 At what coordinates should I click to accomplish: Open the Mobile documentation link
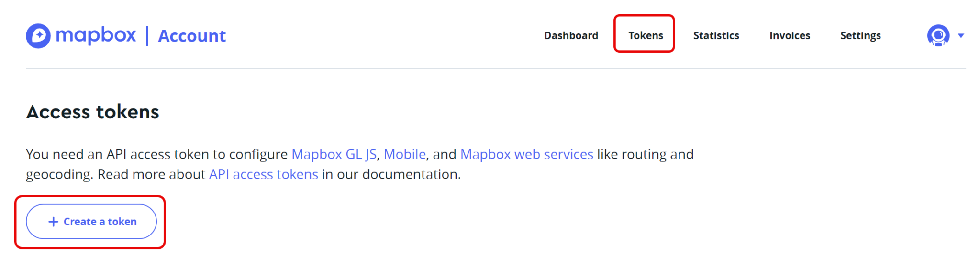[404, 154]
